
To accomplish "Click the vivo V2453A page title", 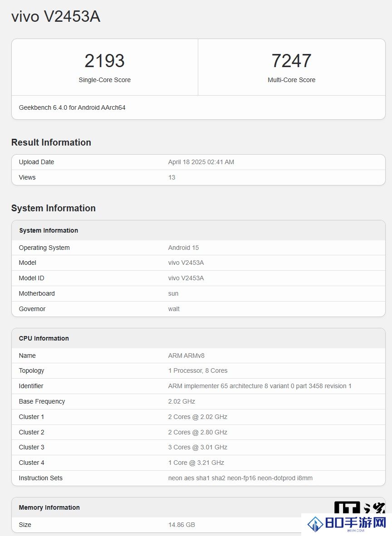I will click(x=56, y=16).
